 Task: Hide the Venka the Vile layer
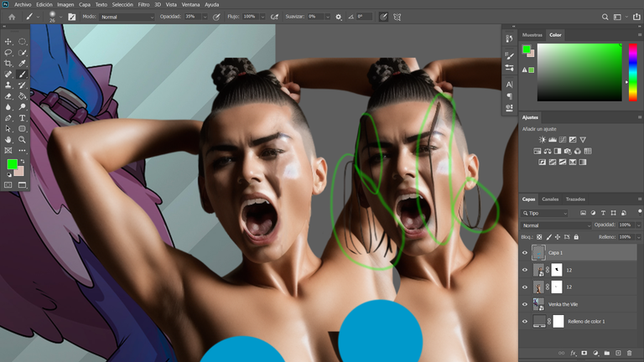click(x=525, y=304)
